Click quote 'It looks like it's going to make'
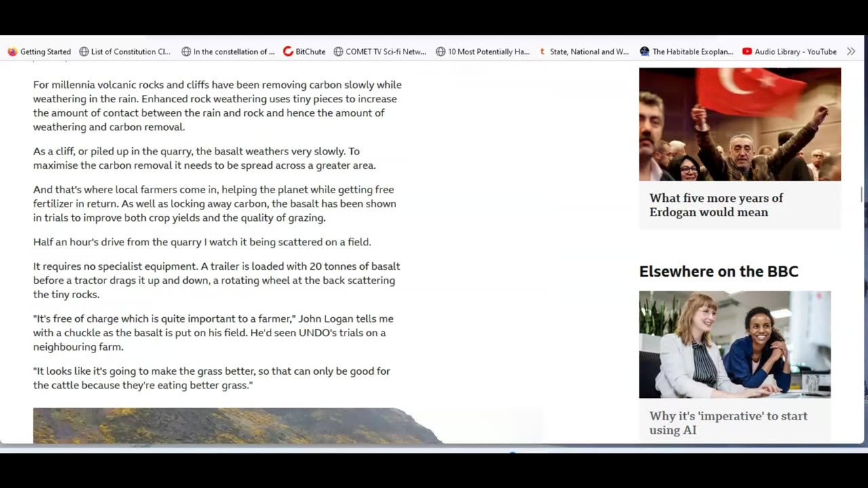This screenshot has width=868, height=488. pos(212,378)
